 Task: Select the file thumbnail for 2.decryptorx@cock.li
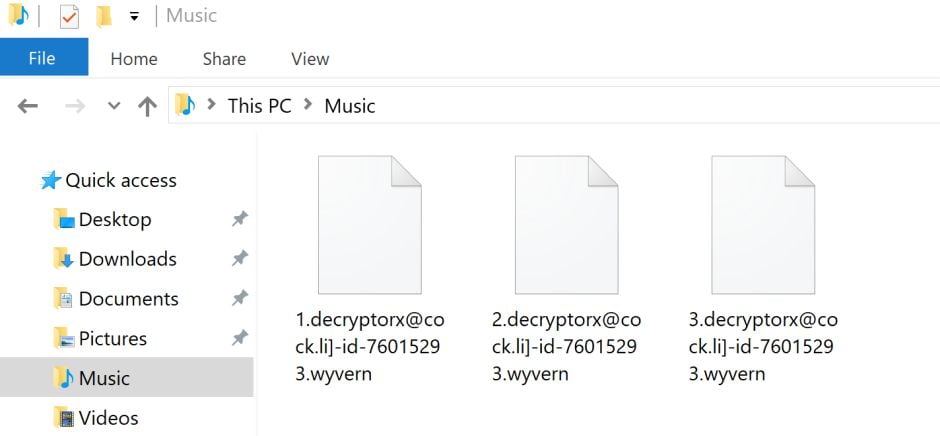(x=567, y=225)
